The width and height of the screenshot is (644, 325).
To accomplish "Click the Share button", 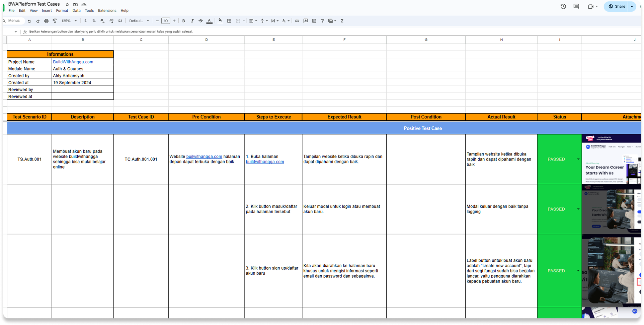I will tap(616, 6).
